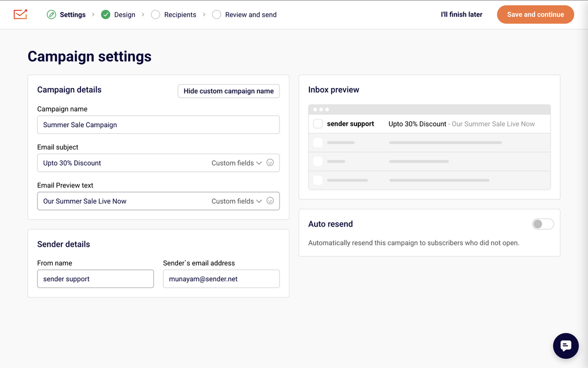
Task: Click the Review and send step circle
Action: point(216,14)
